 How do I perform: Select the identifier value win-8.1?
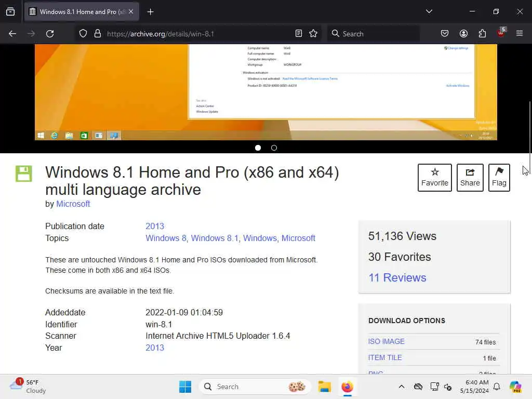(x=158, y=324)
